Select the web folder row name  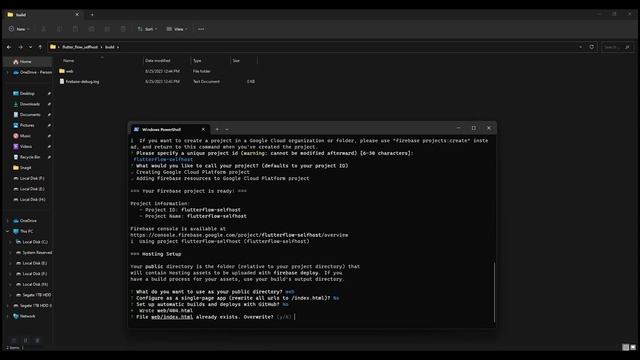70,71
